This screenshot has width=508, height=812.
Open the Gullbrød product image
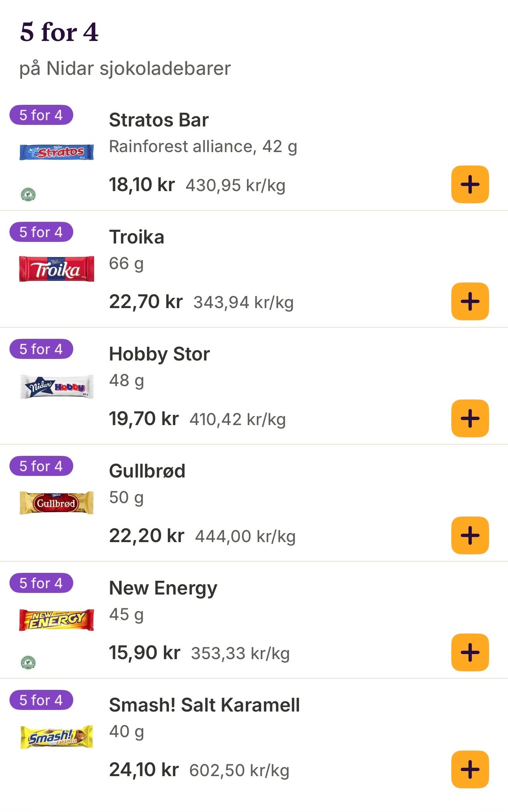click(x=57, y=503)
